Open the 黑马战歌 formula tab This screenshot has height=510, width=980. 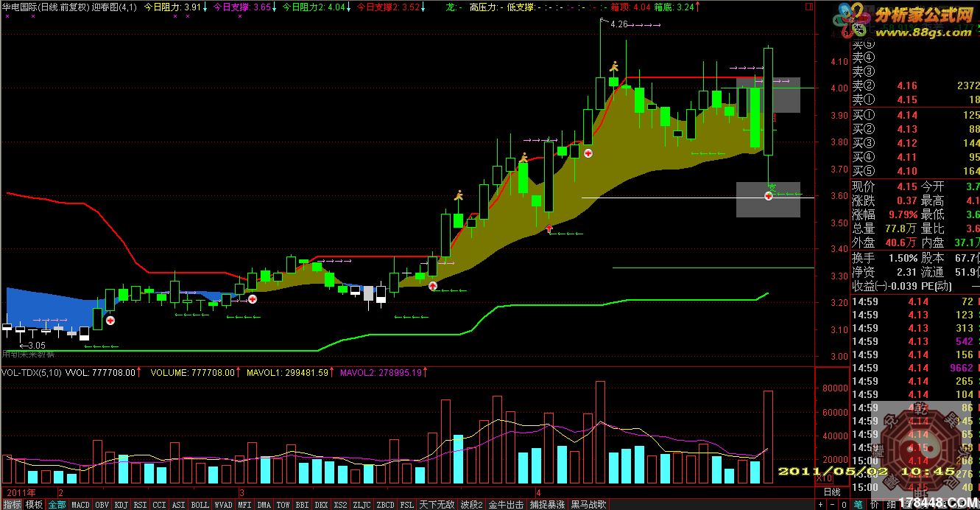point(589,505)
